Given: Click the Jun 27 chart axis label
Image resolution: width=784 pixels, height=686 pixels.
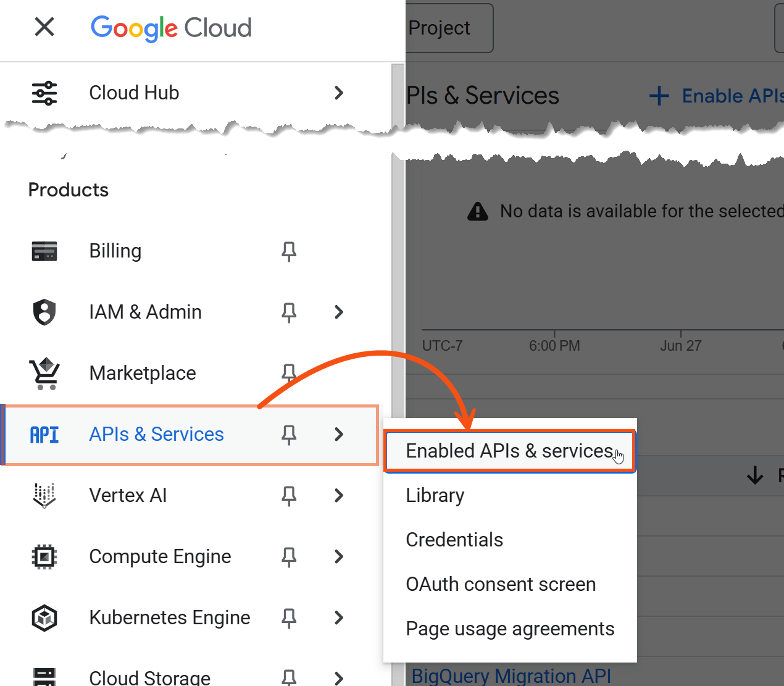Looking at the screenshot, I should point(681,346).
